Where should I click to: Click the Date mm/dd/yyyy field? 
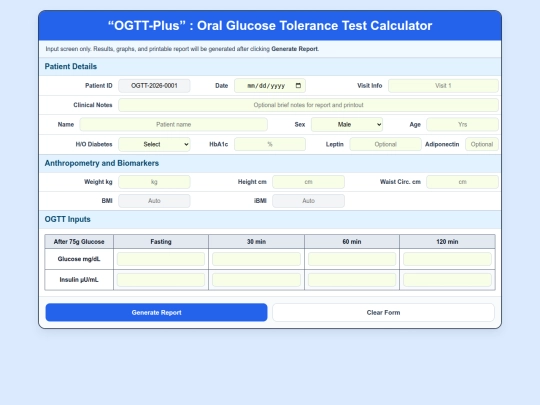[270, 86]
